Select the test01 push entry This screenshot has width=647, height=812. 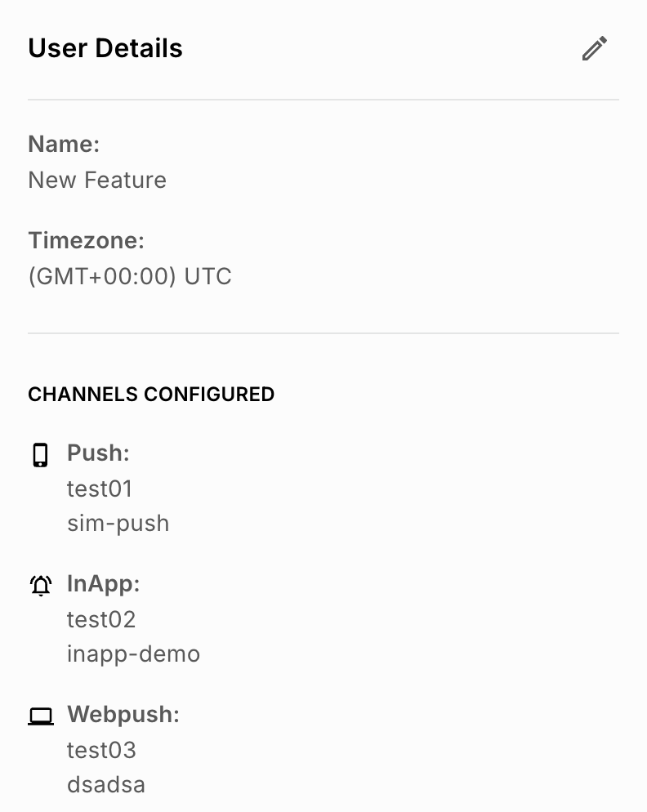(100, 489)
